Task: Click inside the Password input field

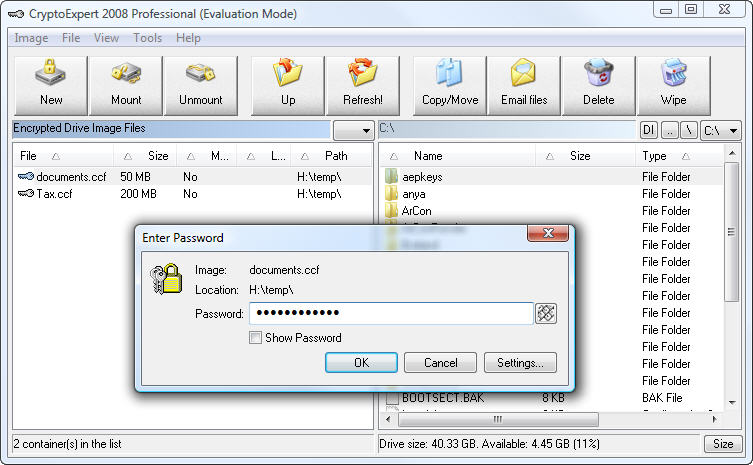Action: point(390,313)
